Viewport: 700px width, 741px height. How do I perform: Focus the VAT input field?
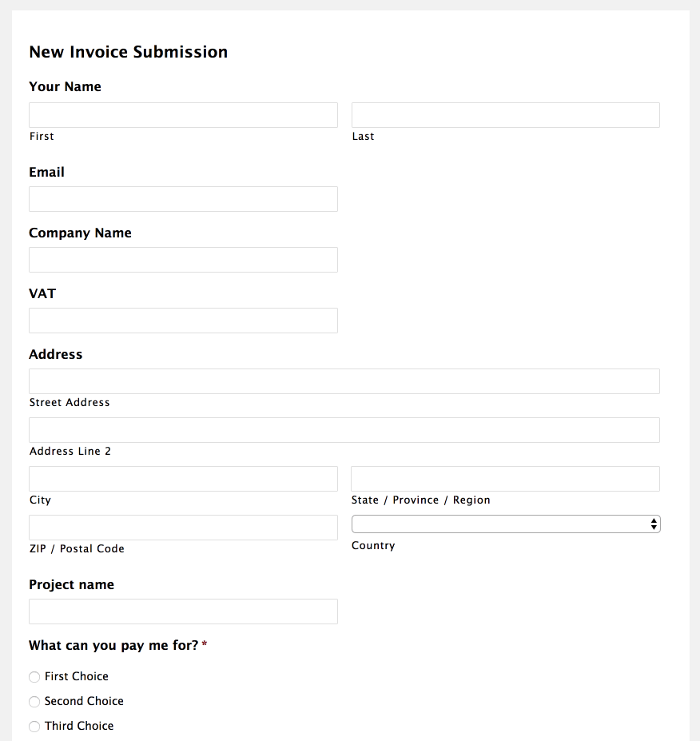point(183,321)
